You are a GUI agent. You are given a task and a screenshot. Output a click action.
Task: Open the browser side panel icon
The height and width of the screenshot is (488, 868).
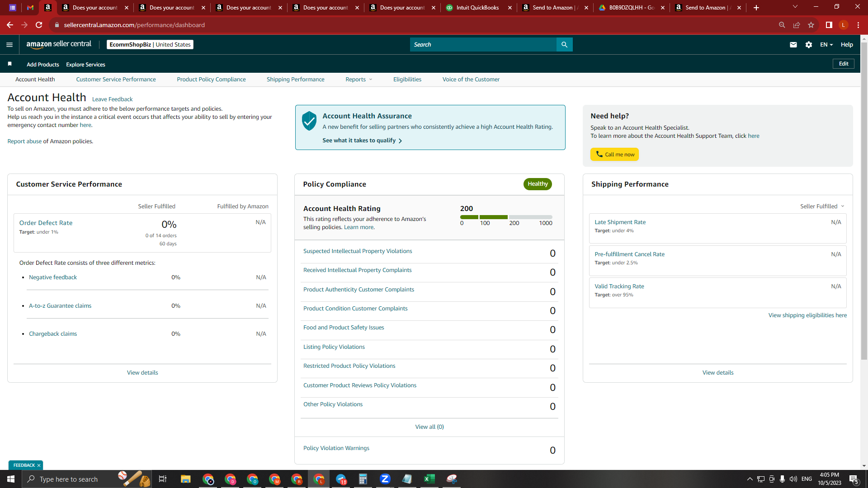click(829, 25)
